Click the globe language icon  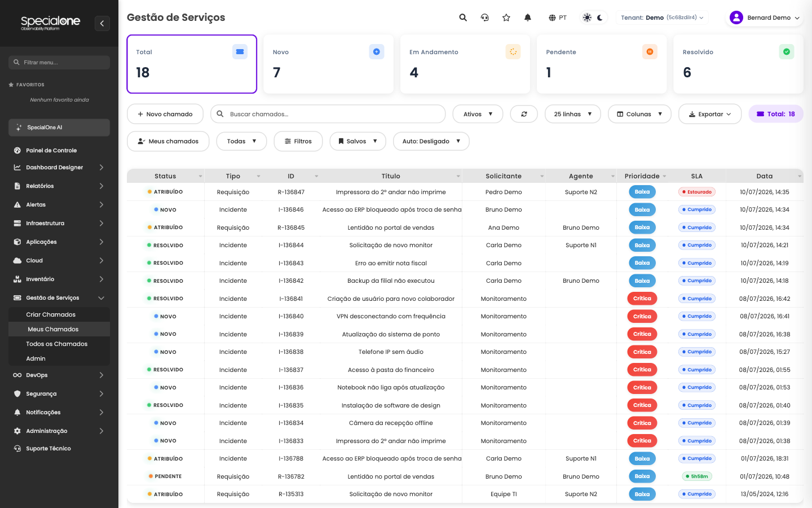coord(552,17)
